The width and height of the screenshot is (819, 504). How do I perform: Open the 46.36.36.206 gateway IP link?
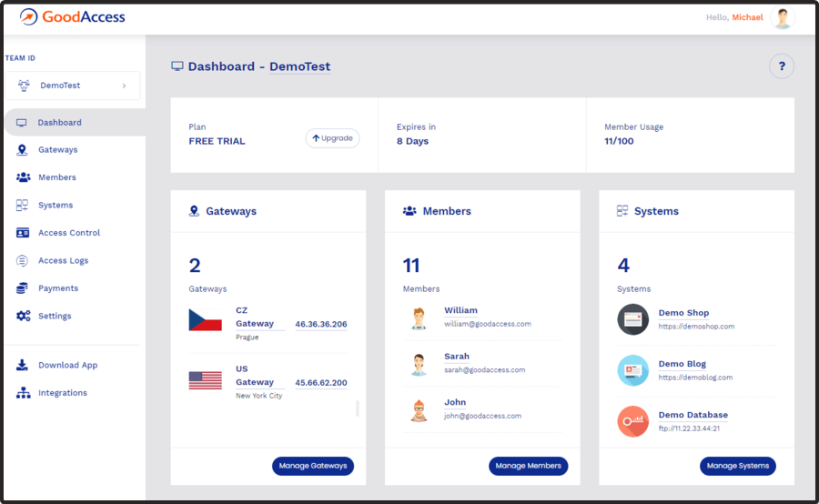tap(320, 324)
